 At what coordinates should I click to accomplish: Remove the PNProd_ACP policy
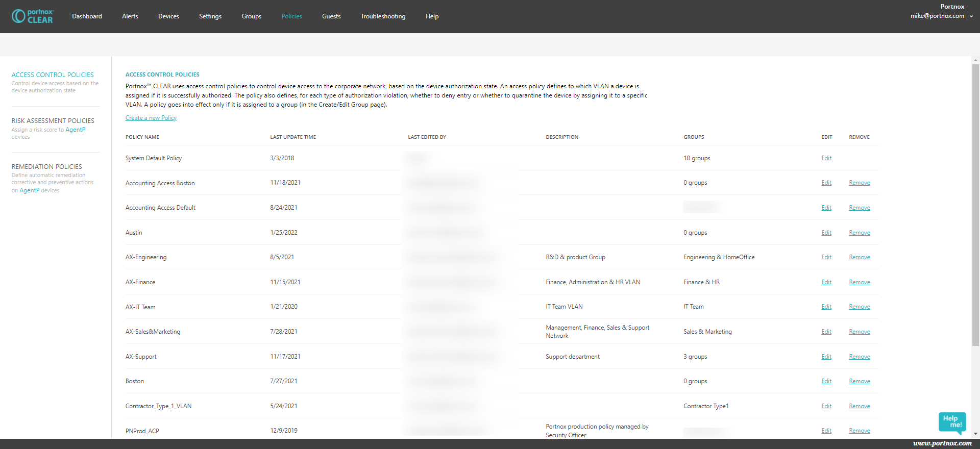[x=860, y=431]
